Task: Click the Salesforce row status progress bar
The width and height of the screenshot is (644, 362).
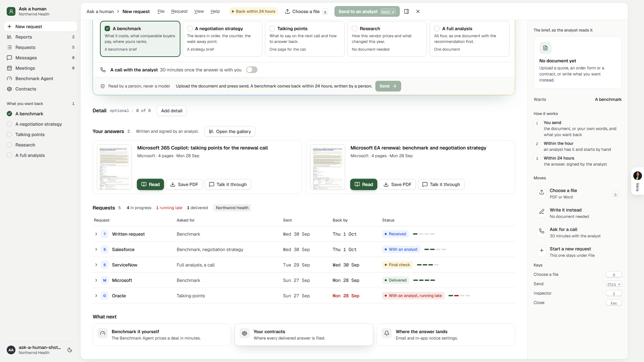Action: click(x=435, y=249)
